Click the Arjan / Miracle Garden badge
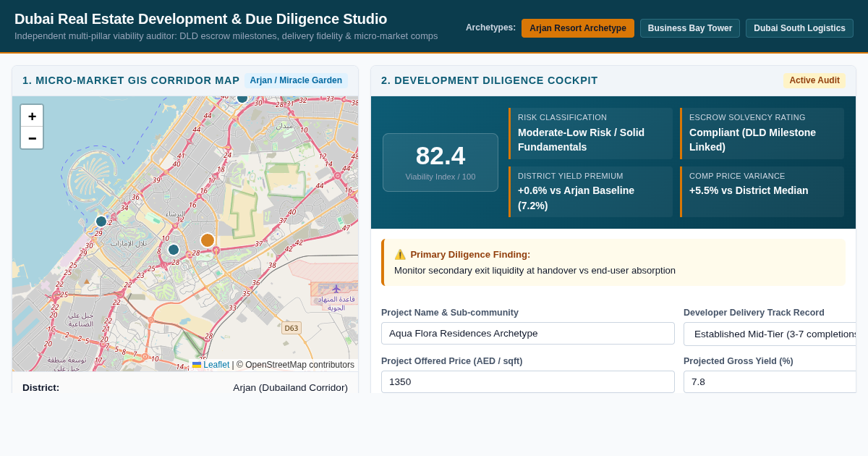 tap(296, 80)
